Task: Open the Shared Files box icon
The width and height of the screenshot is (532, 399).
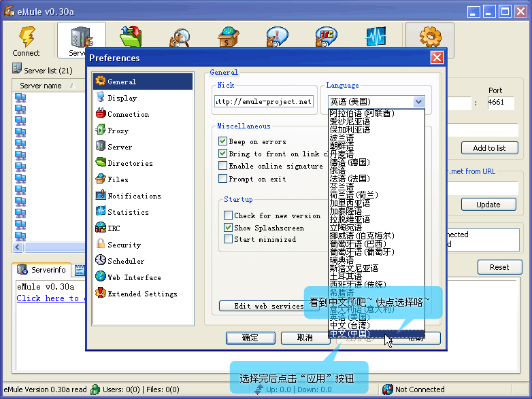Action: coord(229,36)
